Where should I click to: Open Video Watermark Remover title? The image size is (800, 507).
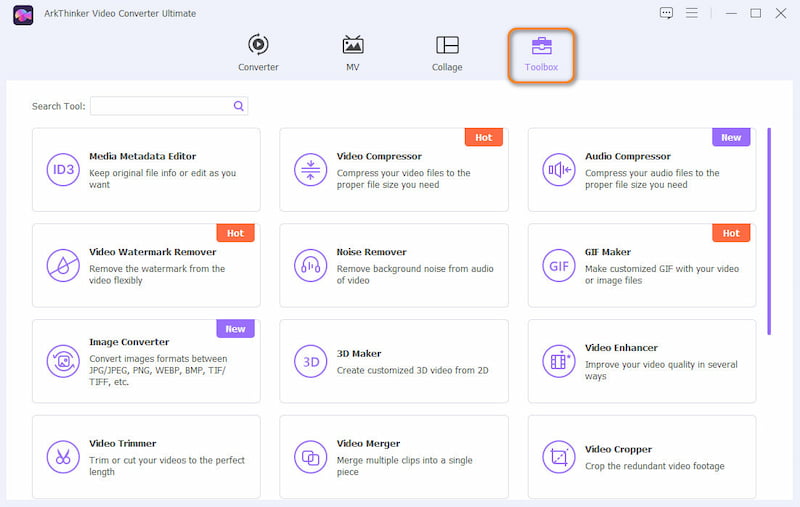(153, 252)
